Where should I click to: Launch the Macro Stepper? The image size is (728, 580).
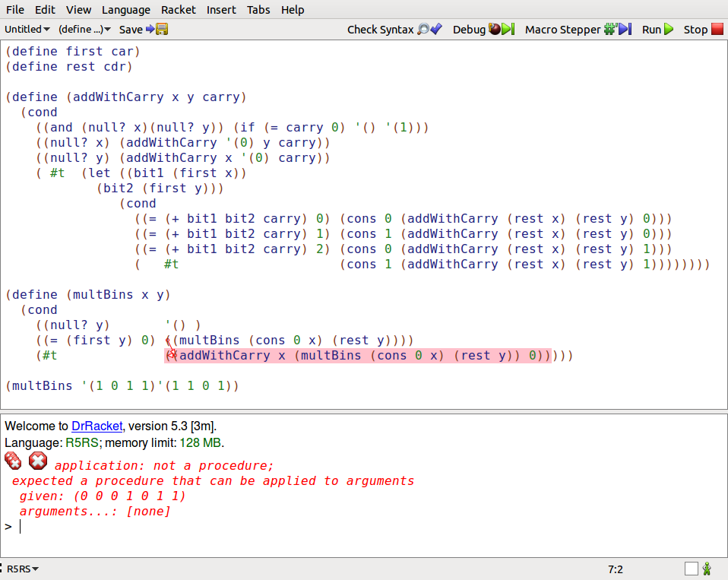click(x=578, y=30)
